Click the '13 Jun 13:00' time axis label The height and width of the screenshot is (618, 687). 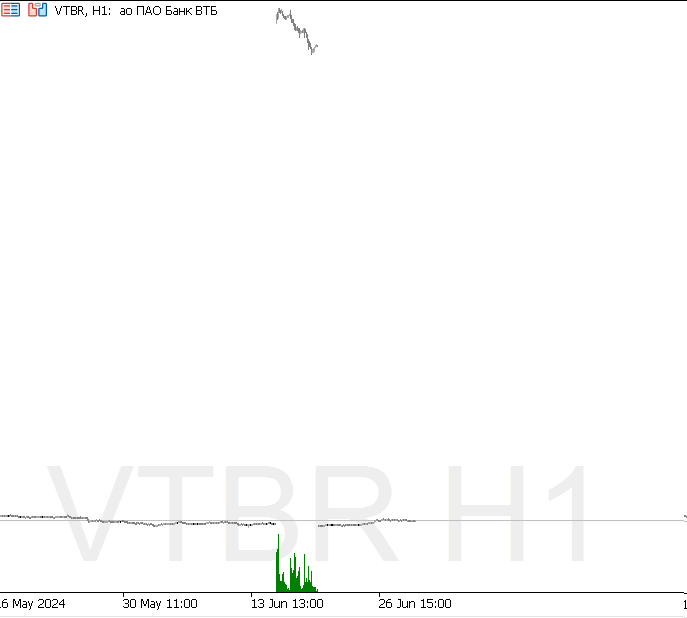point(287,604)
